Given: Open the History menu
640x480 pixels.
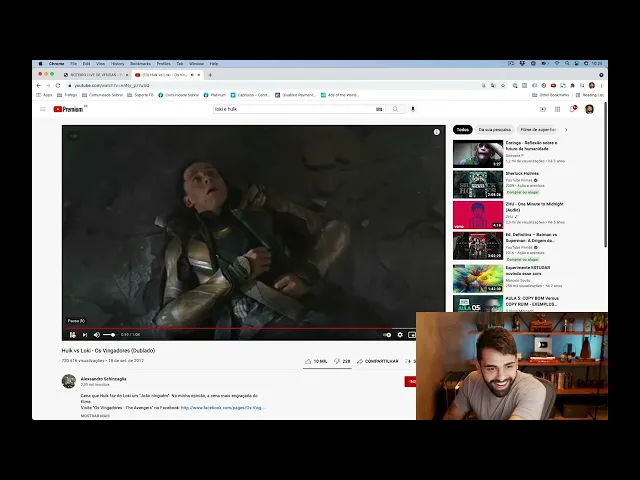Looking at the screenshot, I should tap(117, 64).
